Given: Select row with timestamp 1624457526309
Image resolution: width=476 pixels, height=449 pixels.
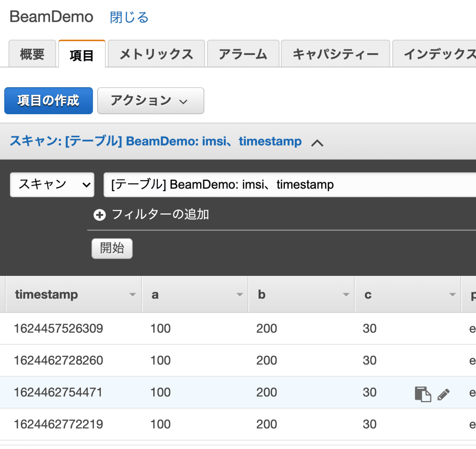Looking at the screenshot, I should [58, 328].
